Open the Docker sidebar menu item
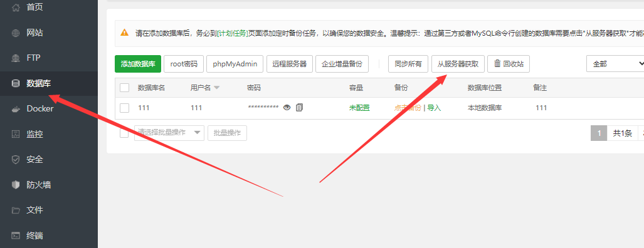The height and width of the screenshot is (248, 644). click(x=49, y=108)
